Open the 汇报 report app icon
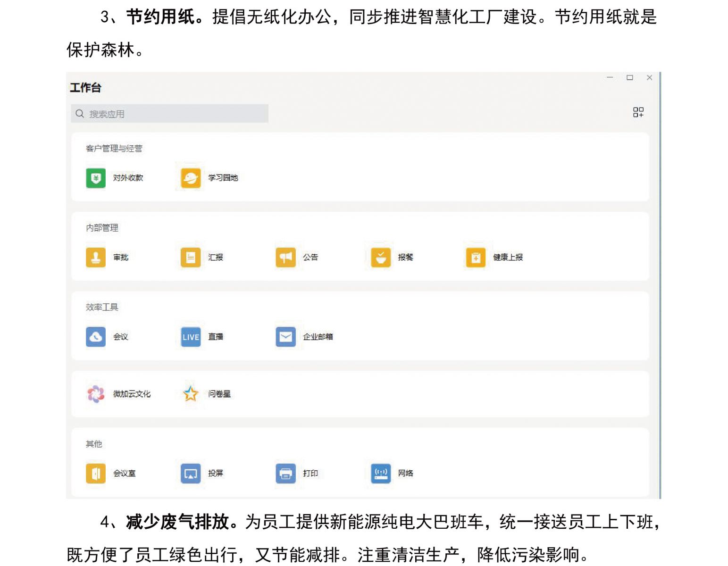The height and width of the screenshot is (566, 728). pyautogui.click(x=191, y=258)
